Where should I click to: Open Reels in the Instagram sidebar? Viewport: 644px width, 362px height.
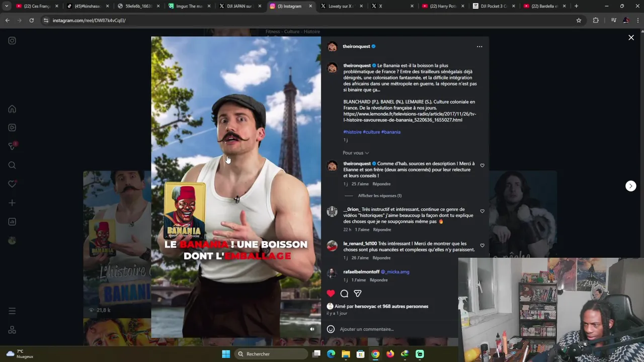[x=12, y=128]
